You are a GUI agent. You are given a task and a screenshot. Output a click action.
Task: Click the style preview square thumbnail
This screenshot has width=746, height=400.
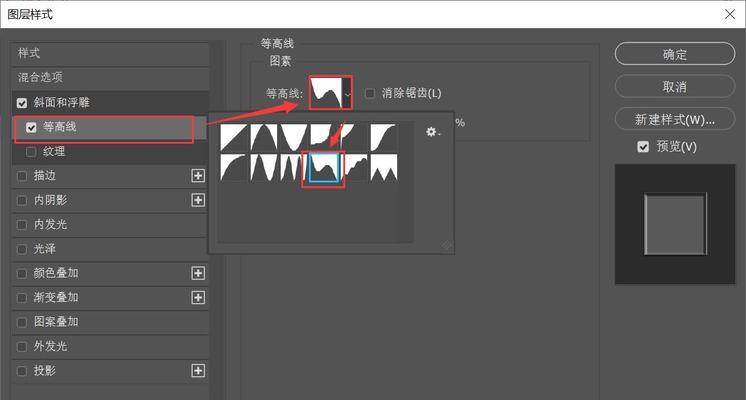pyautogui.click(x=675, y=224)
